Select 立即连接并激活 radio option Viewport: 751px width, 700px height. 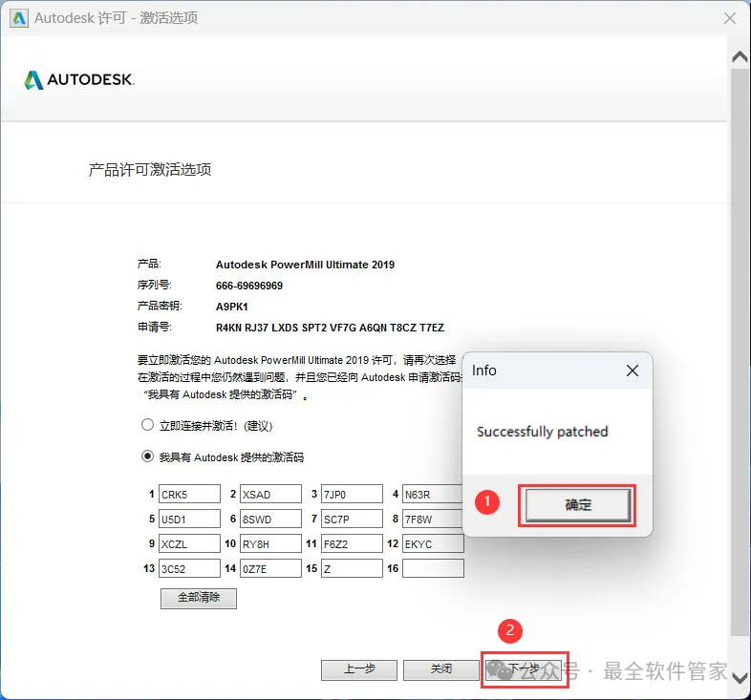tap(147, 425)
